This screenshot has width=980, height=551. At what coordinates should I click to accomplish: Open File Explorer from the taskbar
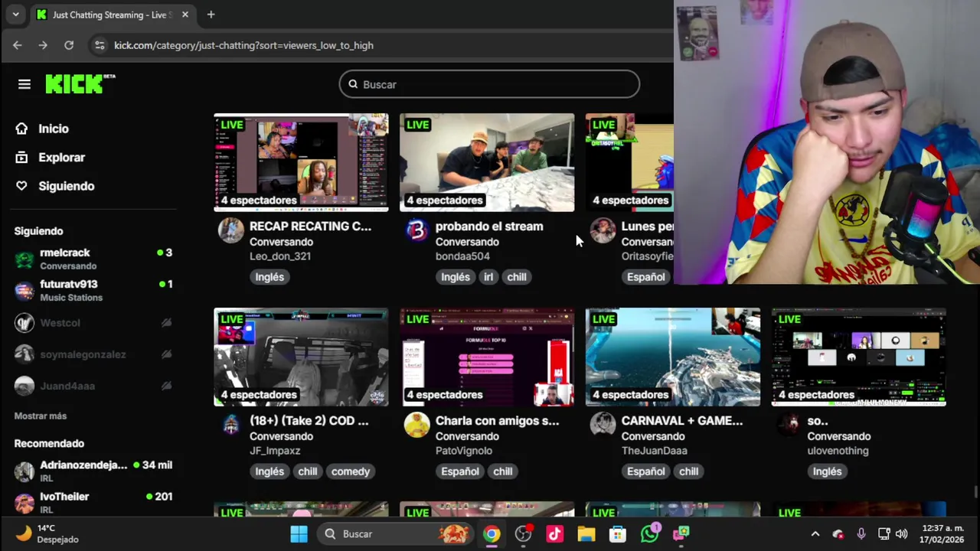coord(586,533)
